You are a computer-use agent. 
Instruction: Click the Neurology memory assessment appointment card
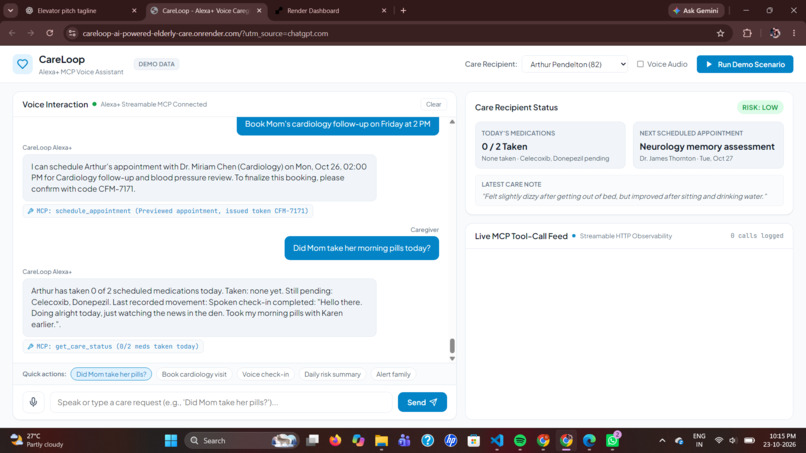point(708,145)
